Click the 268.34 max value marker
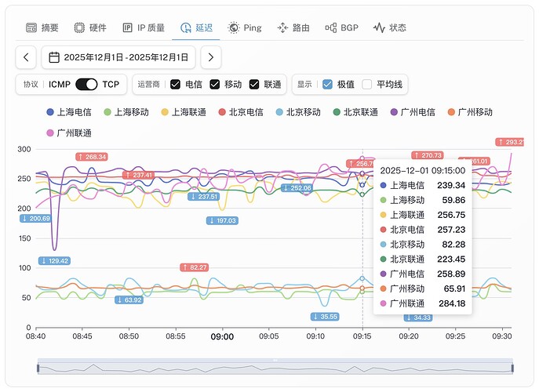The image size is (539, 392). [x=92, y=157]
